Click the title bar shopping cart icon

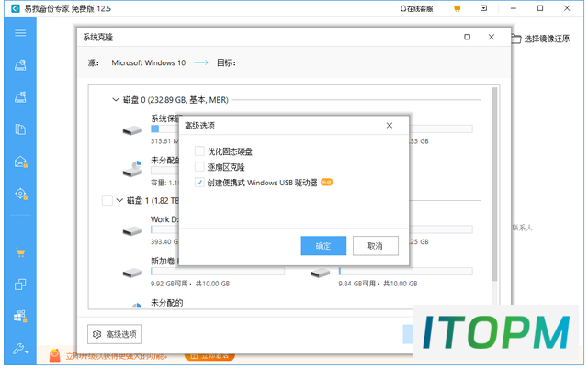[457, 8]
